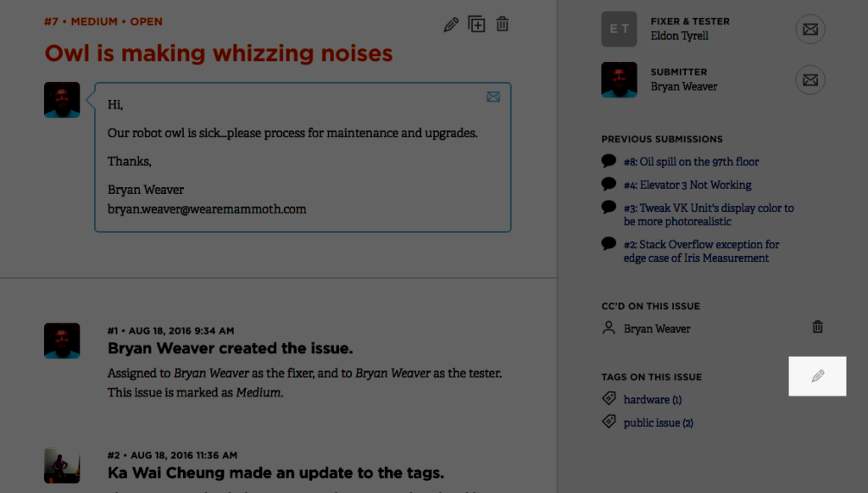
Task: Email Eldon Tyrell via envelope button
Action: pos(810,30)
